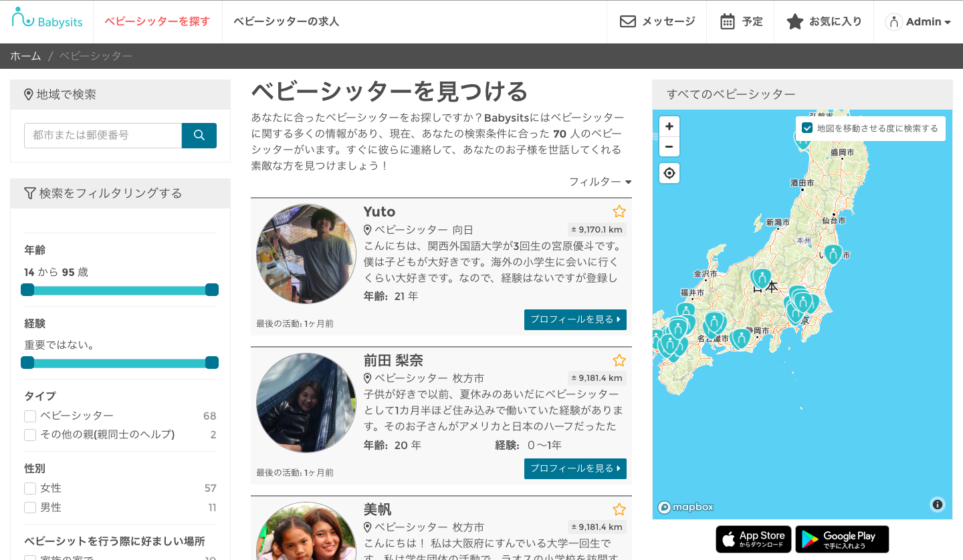Open the Babysits logo home link
The width and height of the screenshot is (963, 560).
coord(47,19)
